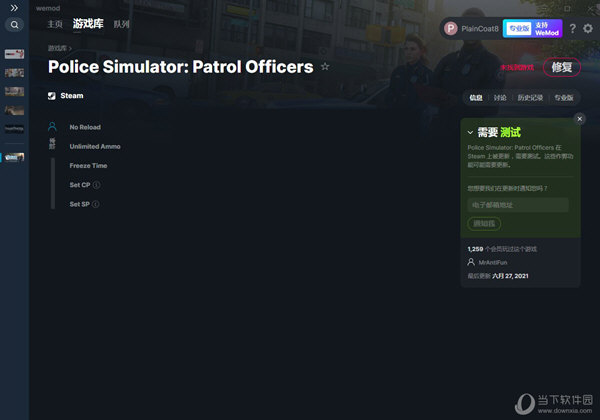This screenshot has width=600, height=420.
Task: Click the player category person icon
Action: click(52, 127)
